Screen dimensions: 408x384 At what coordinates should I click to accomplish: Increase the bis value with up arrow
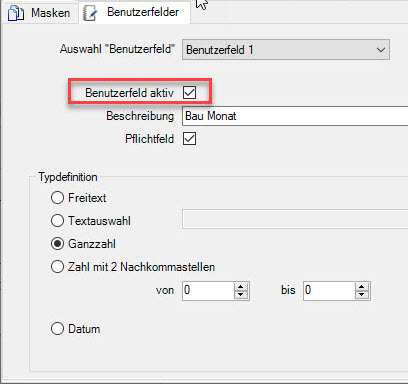tap(362, 286)
